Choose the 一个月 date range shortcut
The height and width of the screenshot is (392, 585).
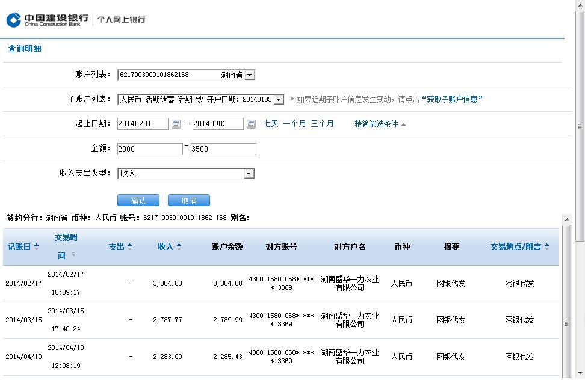[x=294, y=124]
